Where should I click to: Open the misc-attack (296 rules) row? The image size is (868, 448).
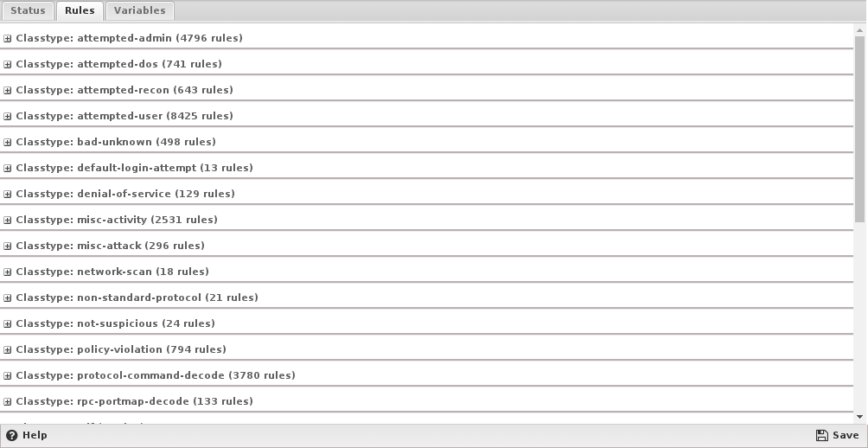click(426, 246)
